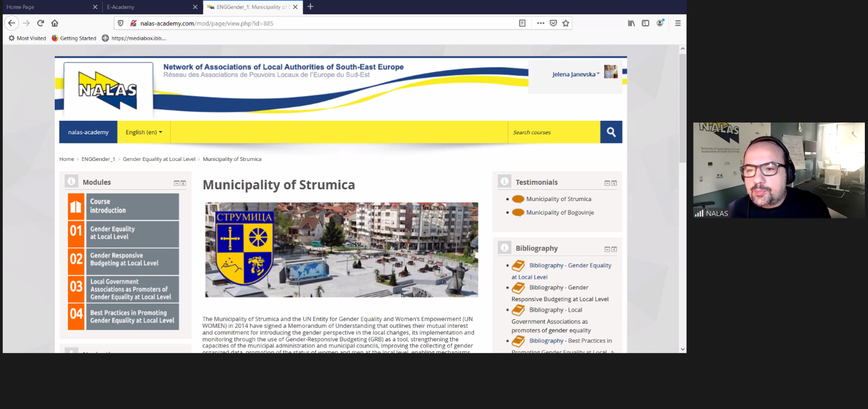Click module 01 number icon
The width and height of the screenshot is (868, 409).
tap(76, 234)
